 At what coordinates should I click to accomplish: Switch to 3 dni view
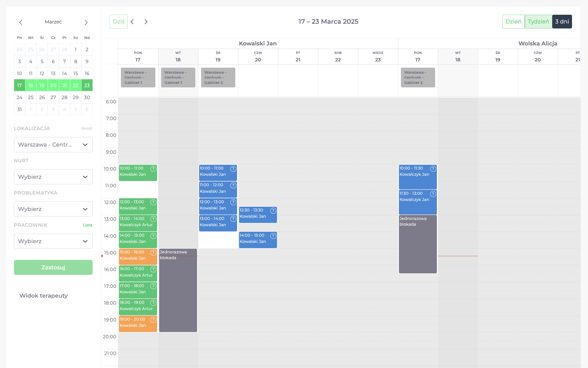(x=562, y=22)
